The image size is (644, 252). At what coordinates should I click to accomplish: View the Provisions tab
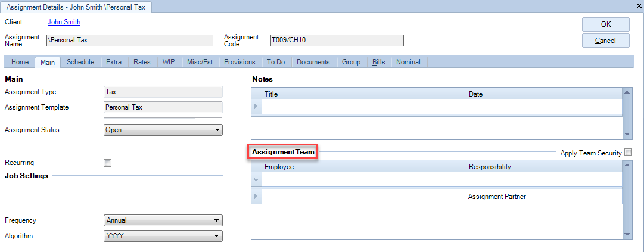tap(240, 62)
